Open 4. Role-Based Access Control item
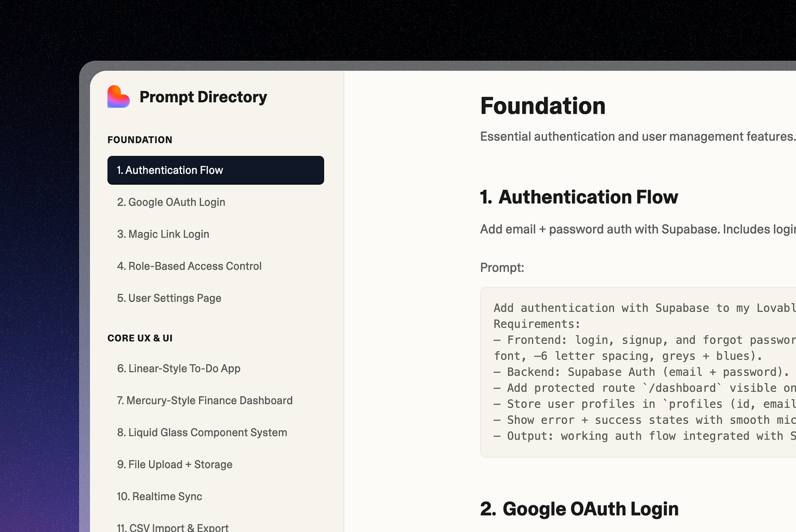 point(189,266)
